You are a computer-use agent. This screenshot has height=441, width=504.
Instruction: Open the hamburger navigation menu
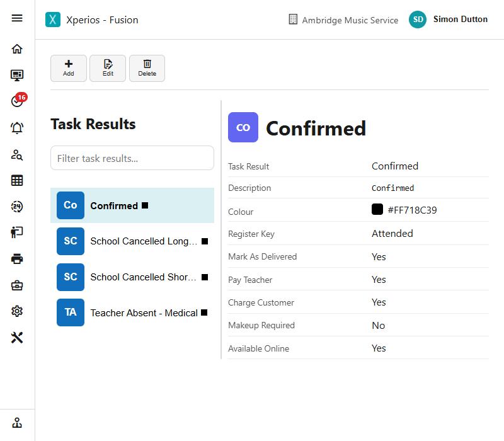point(17,18)
